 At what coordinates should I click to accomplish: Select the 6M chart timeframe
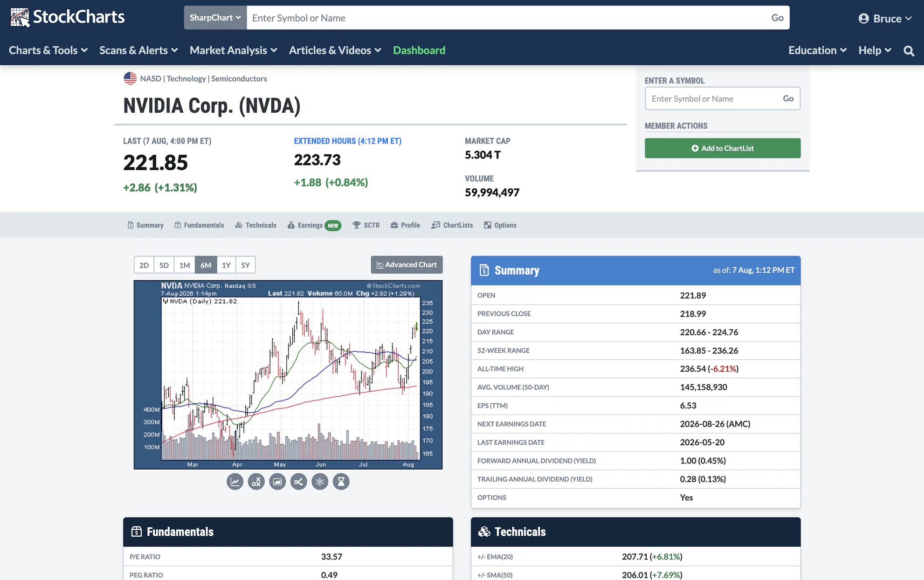tap(206, 265)
